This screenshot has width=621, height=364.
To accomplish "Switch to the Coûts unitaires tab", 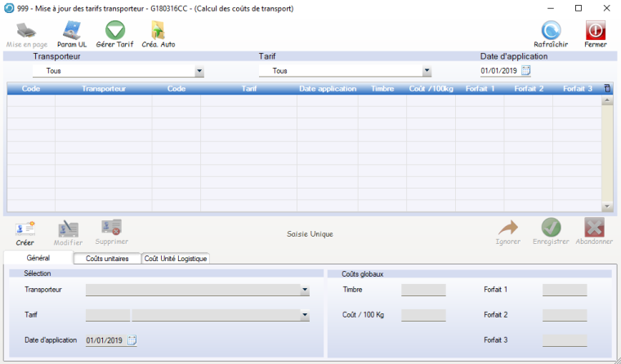I will [106, 259].
